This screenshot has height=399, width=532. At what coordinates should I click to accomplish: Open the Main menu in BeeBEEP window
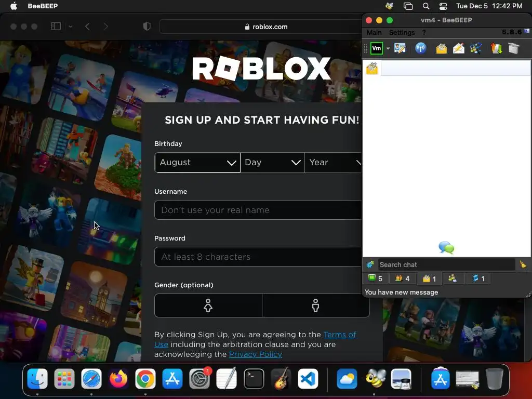pos(374,33)
